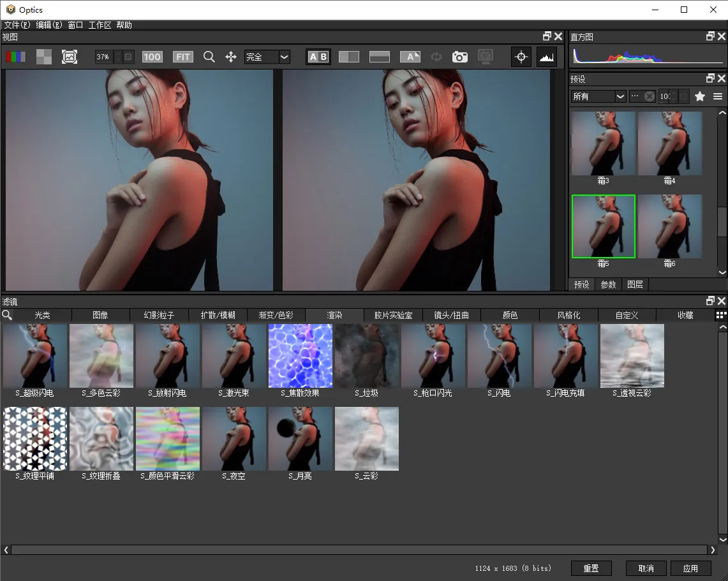
Task: Open the 文件 menu
Action: [17, 25]
